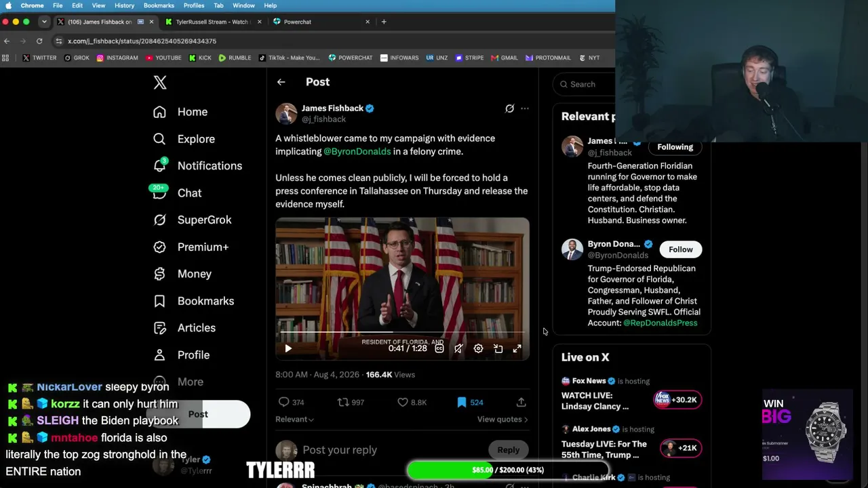Click the address bar URL
This screenshot has width=868, height=488.
(142, 41)
